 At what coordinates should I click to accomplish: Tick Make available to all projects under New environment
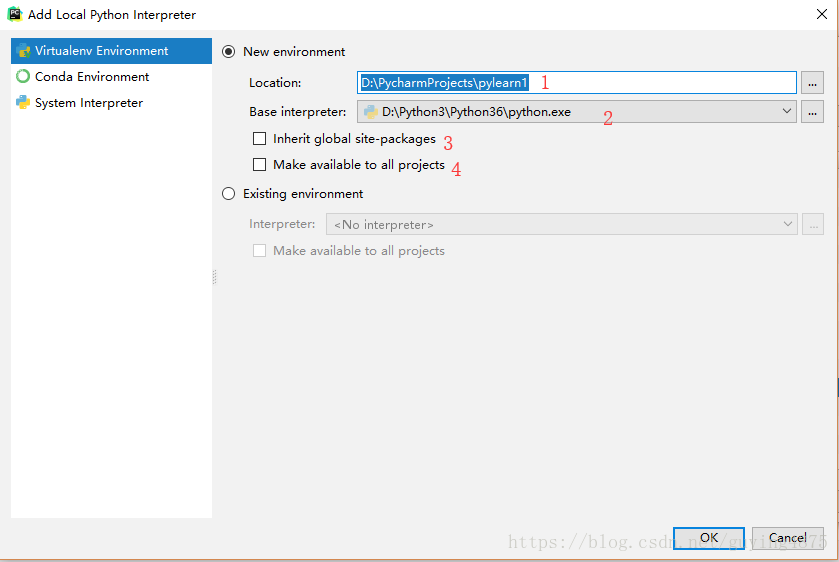tap(260, 164)
